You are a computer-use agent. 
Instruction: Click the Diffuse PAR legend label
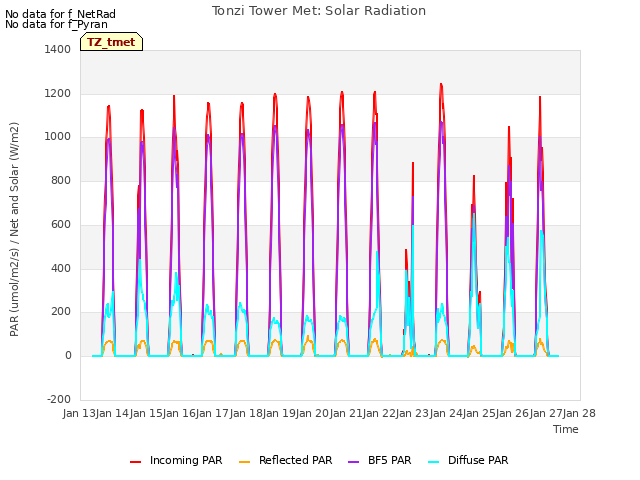point(478,460)
